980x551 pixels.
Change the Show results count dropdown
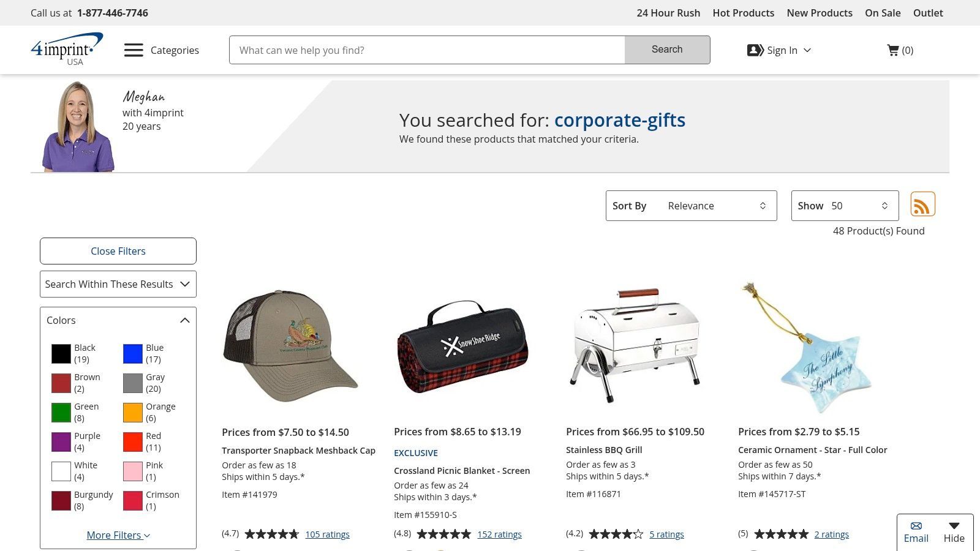856,206
